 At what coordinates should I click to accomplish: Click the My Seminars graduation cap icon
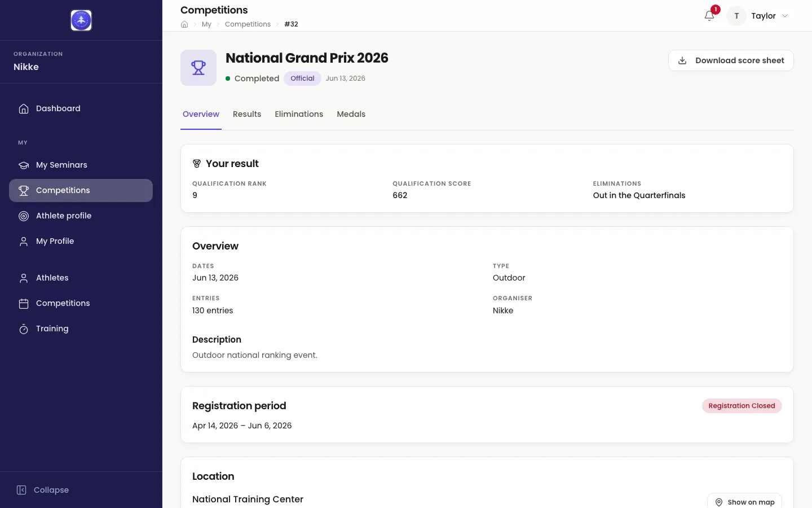(24, 165)
